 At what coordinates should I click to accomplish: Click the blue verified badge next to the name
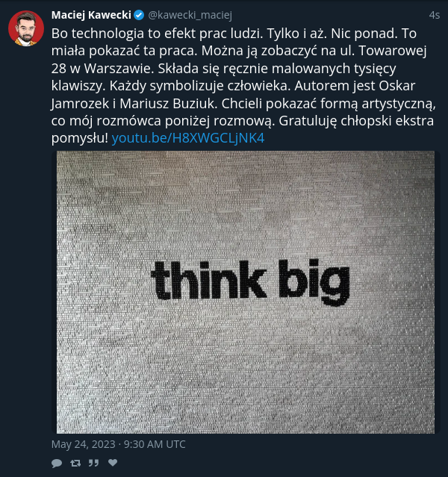139,15
